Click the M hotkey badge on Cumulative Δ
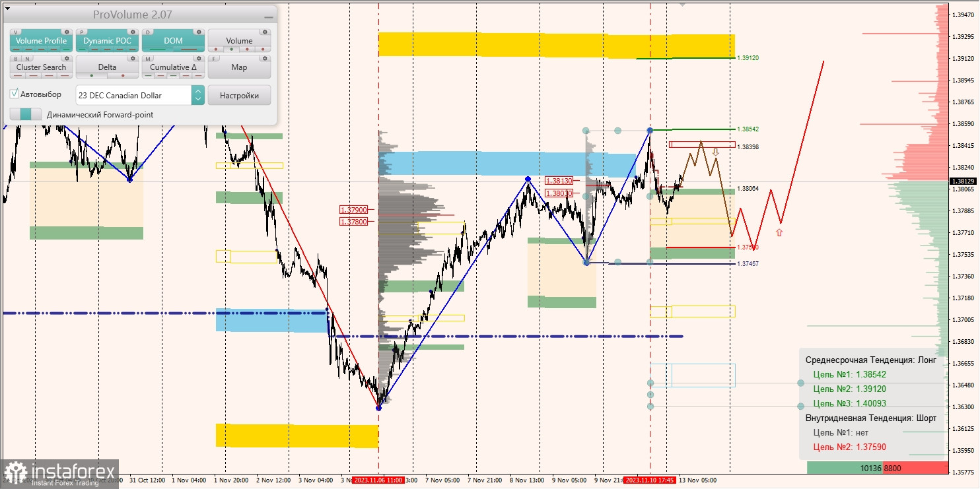Image resolution: width=980 pixels, height=489 pixels. tap(147, 58)
